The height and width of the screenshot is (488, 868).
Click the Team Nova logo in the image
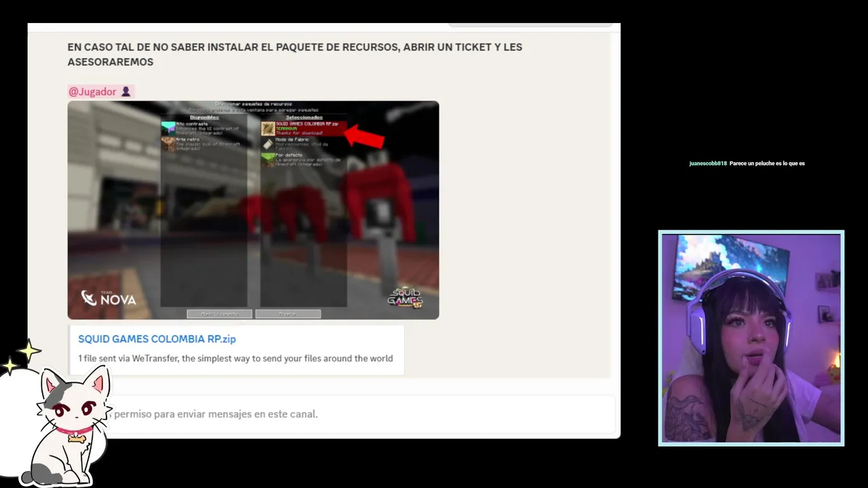click(108, 298)
